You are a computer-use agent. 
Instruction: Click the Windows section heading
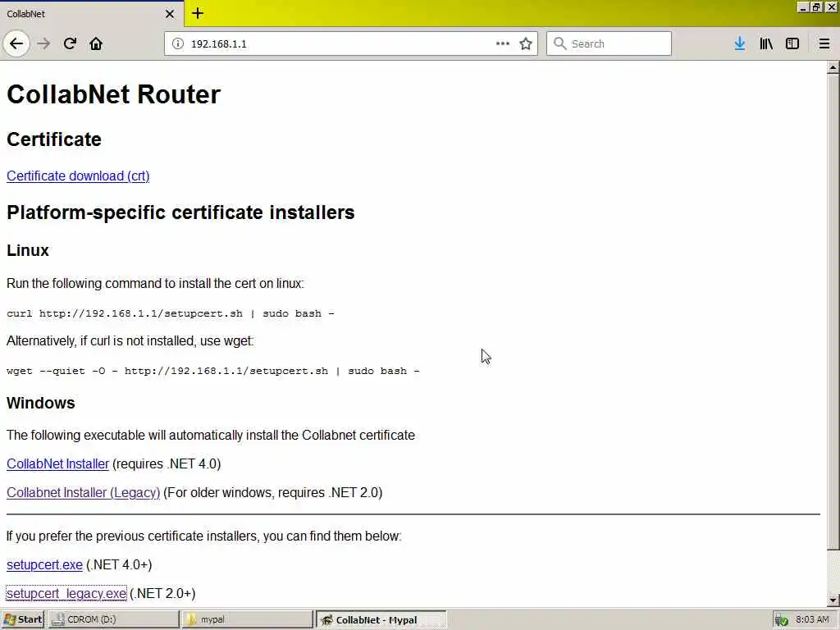[x=41, y=403]
